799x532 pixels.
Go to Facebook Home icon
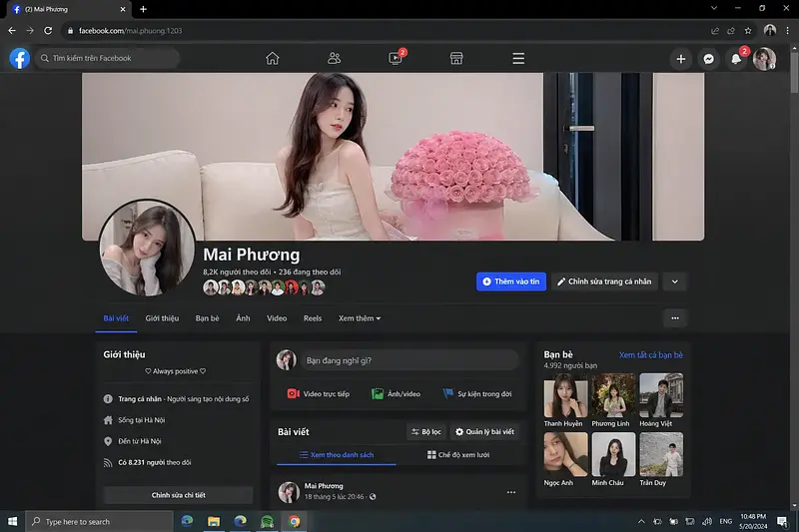click(x=272, y=59)
